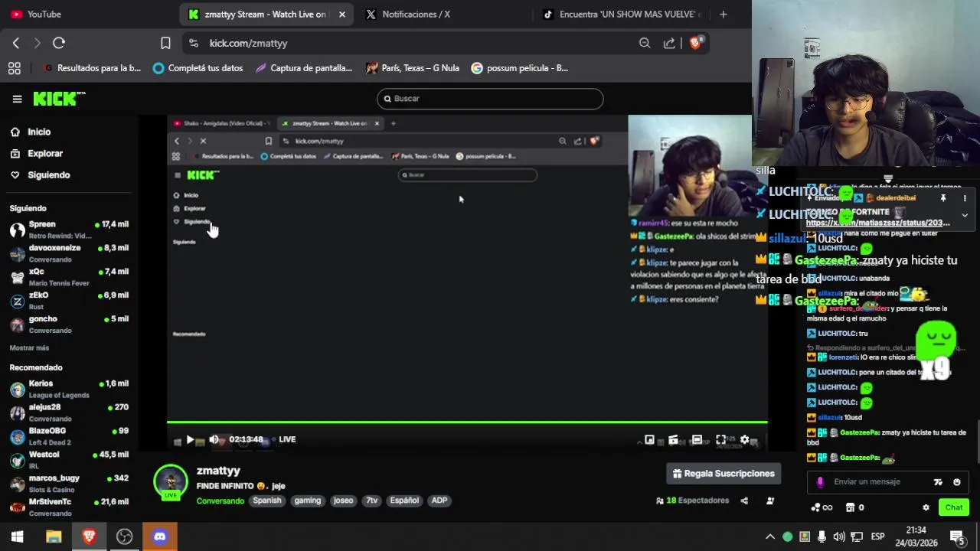The image size is (980, 551).
Task: Open davooxeneize channel
Action: tap(69, 253)
